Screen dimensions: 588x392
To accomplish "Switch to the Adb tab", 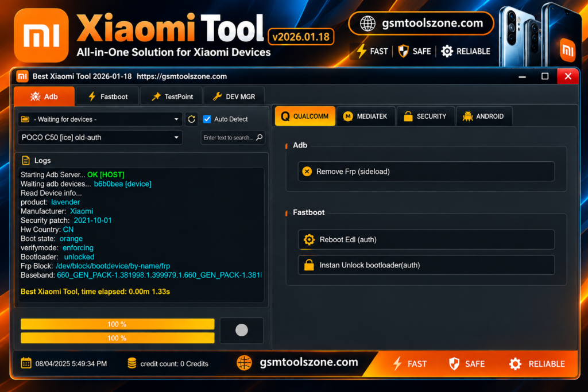I will click(x=44, y=96).
